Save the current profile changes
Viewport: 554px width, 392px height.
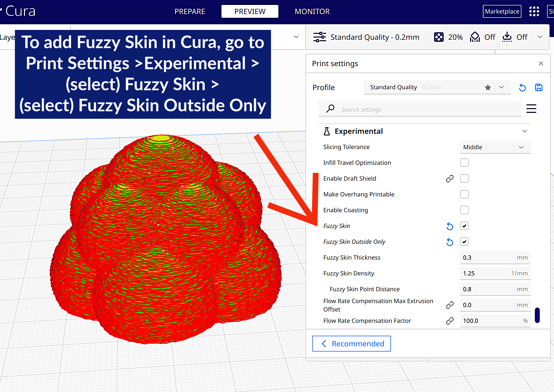(x=539, y=87)
